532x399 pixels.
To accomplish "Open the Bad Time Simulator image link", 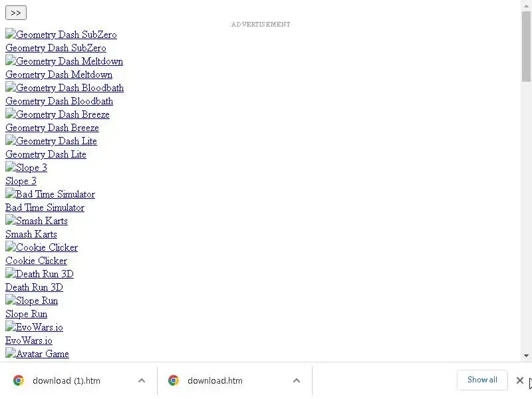I will [x=51, y=194].
